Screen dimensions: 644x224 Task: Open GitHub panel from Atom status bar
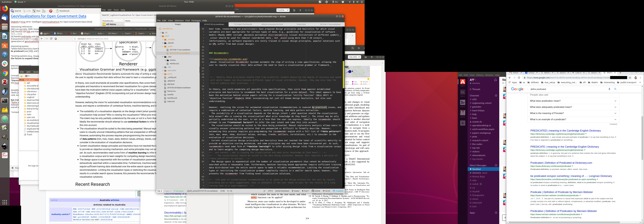point(316,191)
